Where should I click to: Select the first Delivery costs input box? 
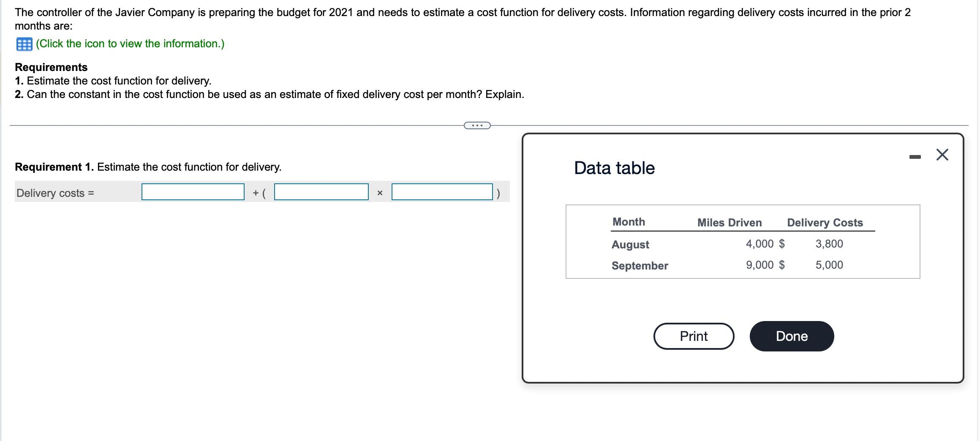point(193,192)
